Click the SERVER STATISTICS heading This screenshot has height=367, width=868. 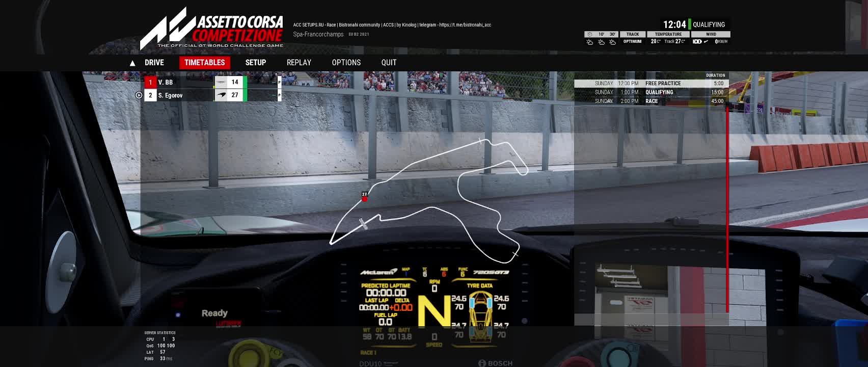coord(160,333)
